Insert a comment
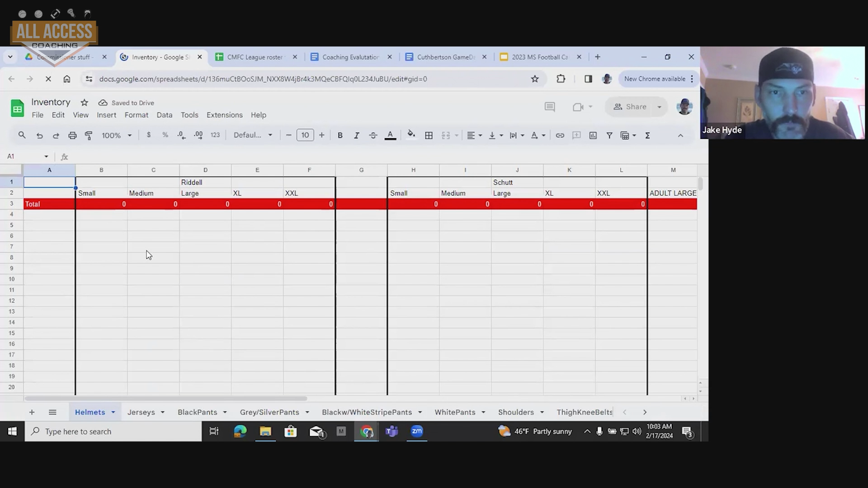The image size is (868, 488). 576,135
